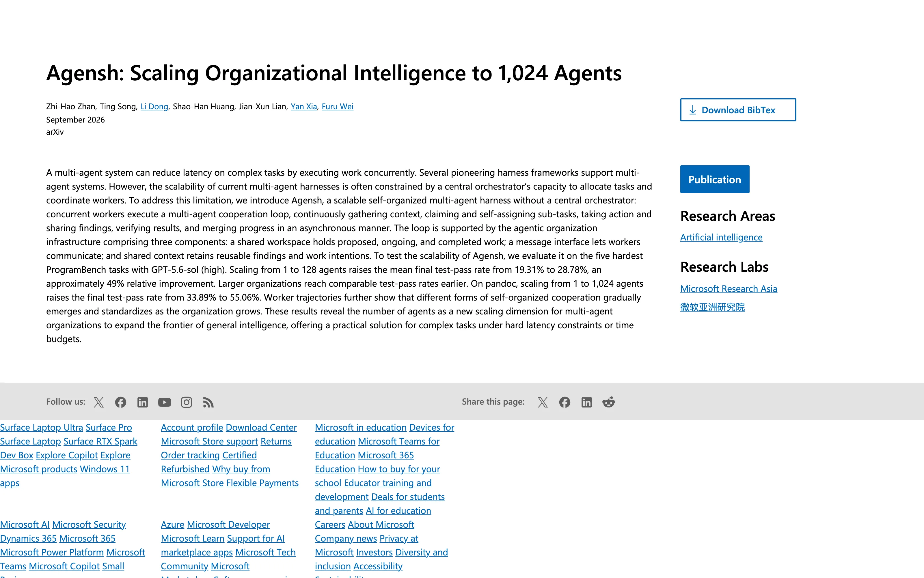
Task: Open Facebook icon next to Follow us
Action: pos(121,402)
